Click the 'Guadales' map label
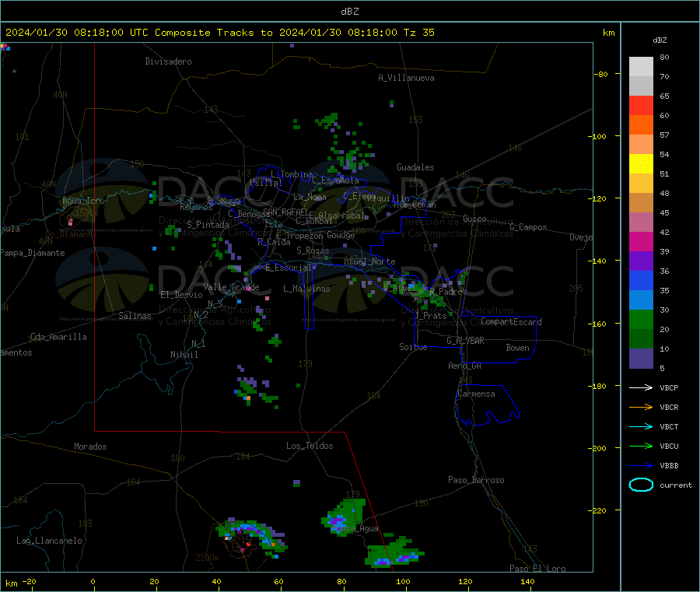The width and height of the screenshot is (700, 592). tap(415, 167)
